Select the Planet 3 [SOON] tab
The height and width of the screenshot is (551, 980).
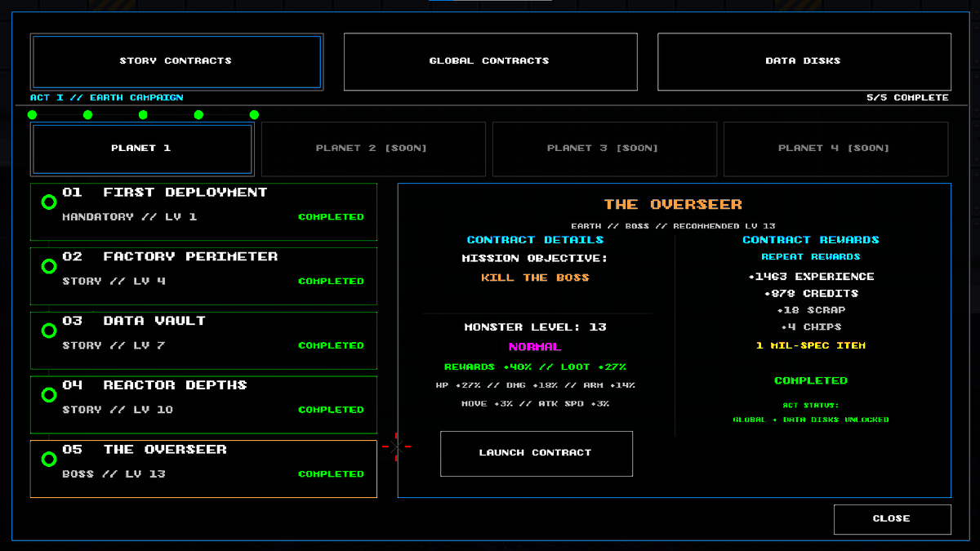(x=604, y=149)
